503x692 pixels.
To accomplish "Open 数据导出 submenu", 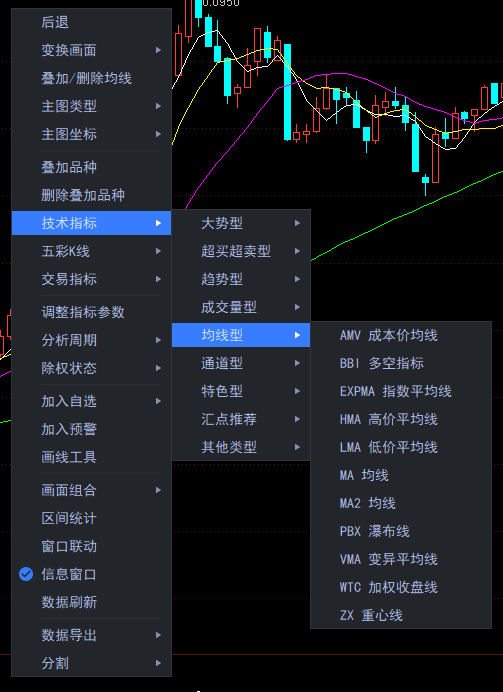I will pos(91,635).
